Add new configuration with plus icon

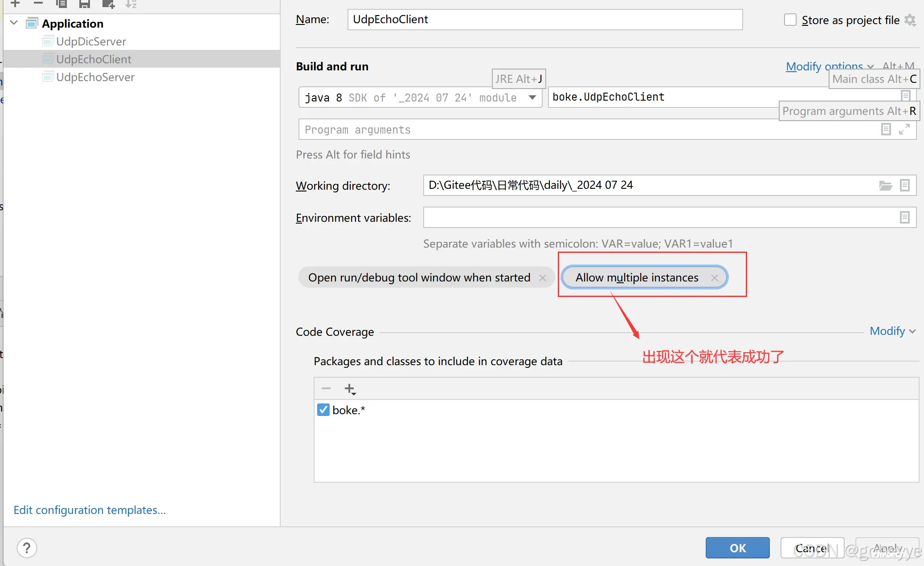pos(15,4)
